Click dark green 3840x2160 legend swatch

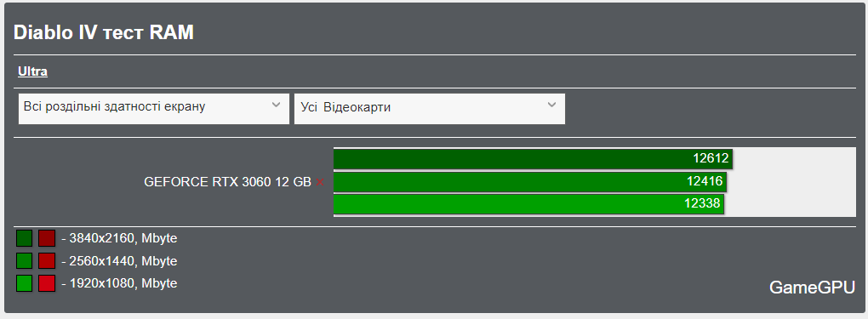25,238
